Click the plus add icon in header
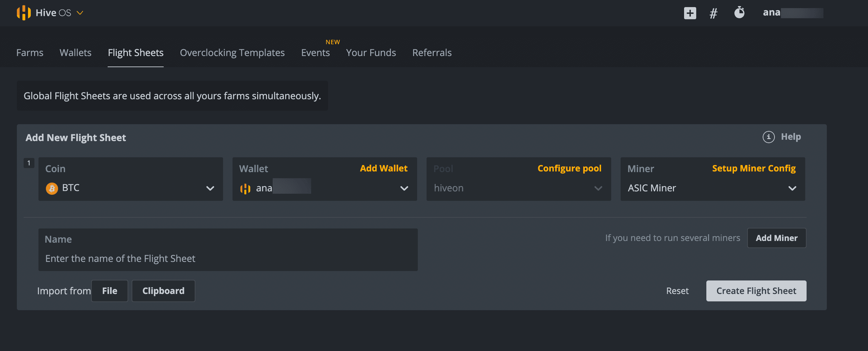This screenshot has width=868, height=351. (x=690, y=13)
